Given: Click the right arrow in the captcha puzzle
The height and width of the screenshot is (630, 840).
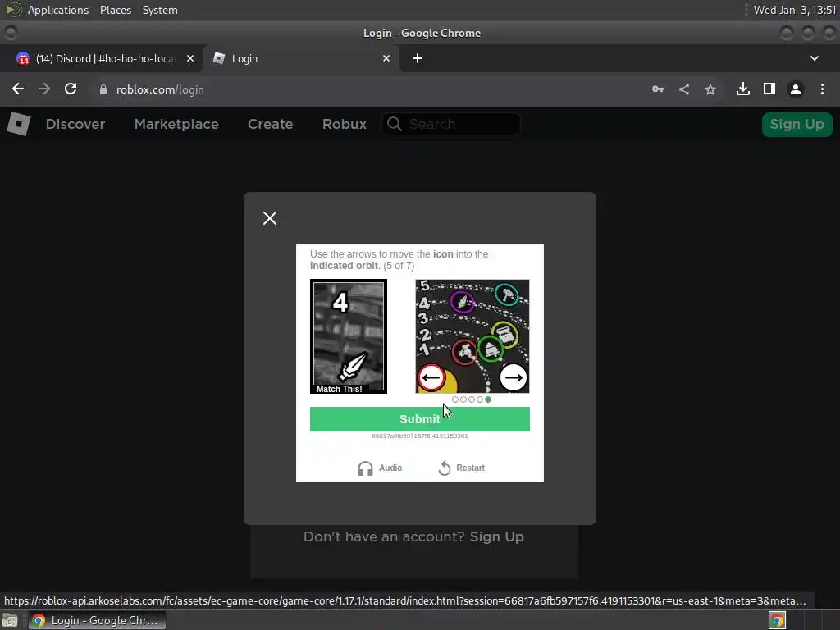Looking at the screenshot, I should 514,377.
